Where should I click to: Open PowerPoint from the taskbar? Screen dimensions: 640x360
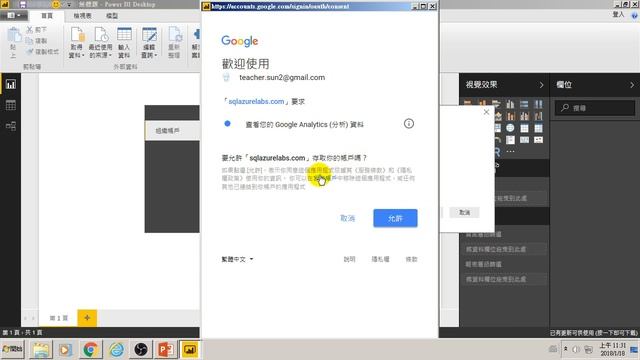click(x=166, y=350)
